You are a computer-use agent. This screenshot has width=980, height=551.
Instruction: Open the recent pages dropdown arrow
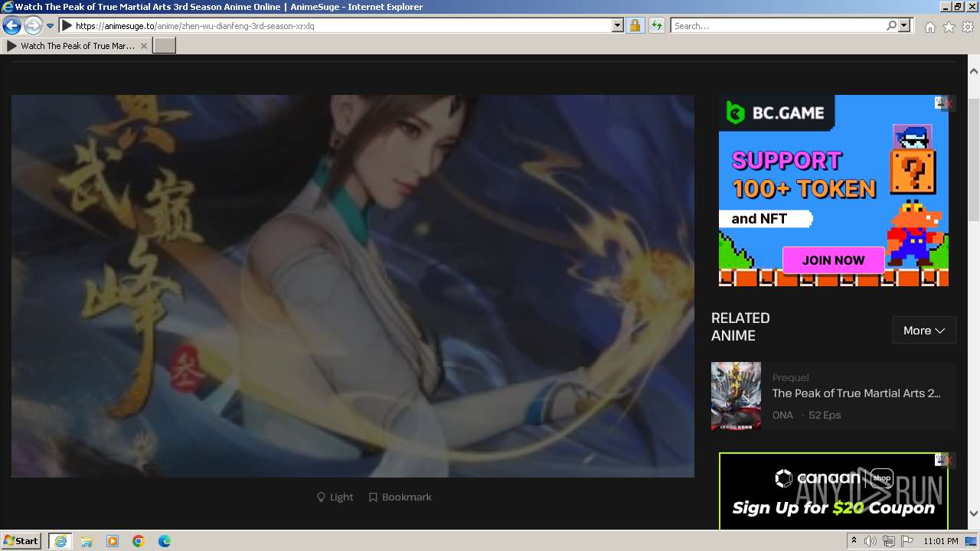click(x=51, y=26)
